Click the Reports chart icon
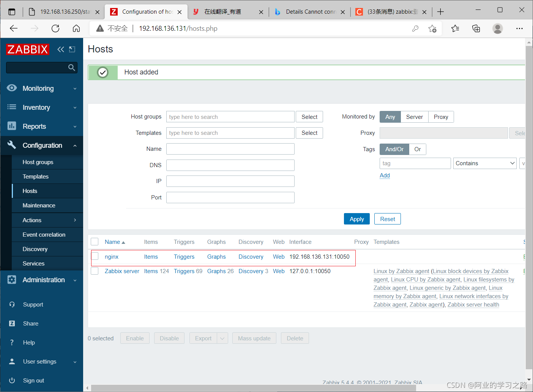The width and height of the screenshot is (533, 392). (12, 126)
